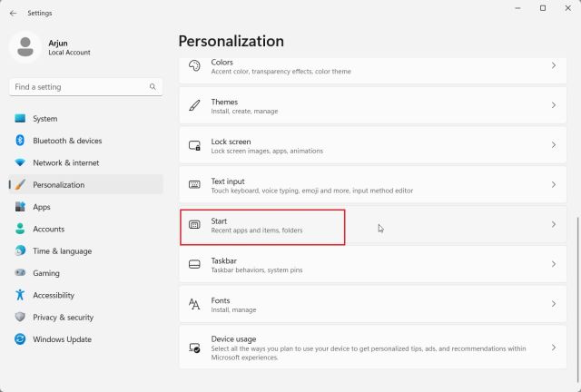Select Personalization in the sidebar
Viewport: 581px width, 392px height.
(86, 184)
